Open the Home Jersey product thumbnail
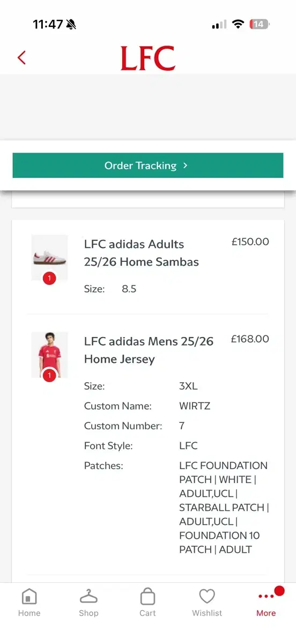 tap(49, 355)
